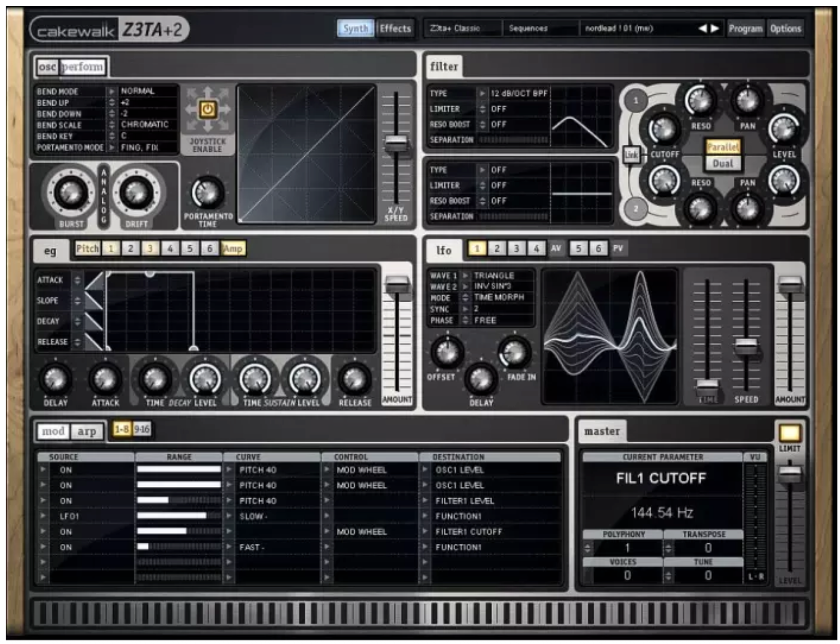Click the Portamento Time knob

(207, 193)
